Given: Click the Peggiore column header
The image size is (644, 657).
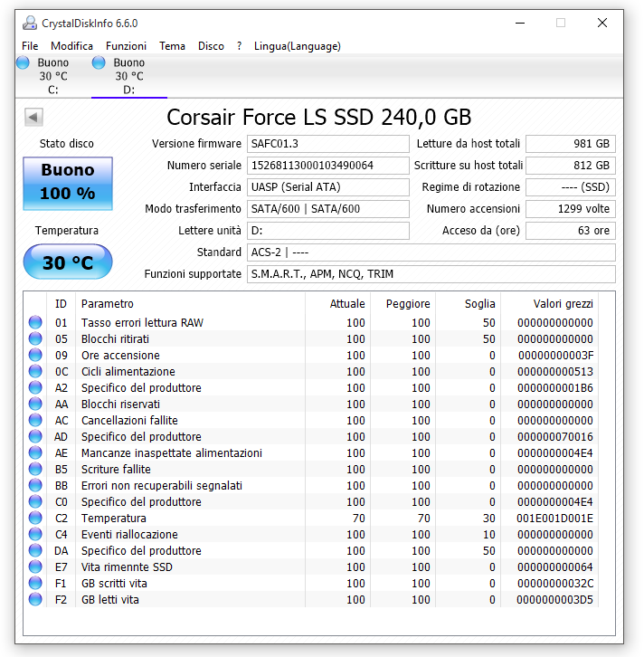Looking at the screenshot, I should click(x=403, y=304).
